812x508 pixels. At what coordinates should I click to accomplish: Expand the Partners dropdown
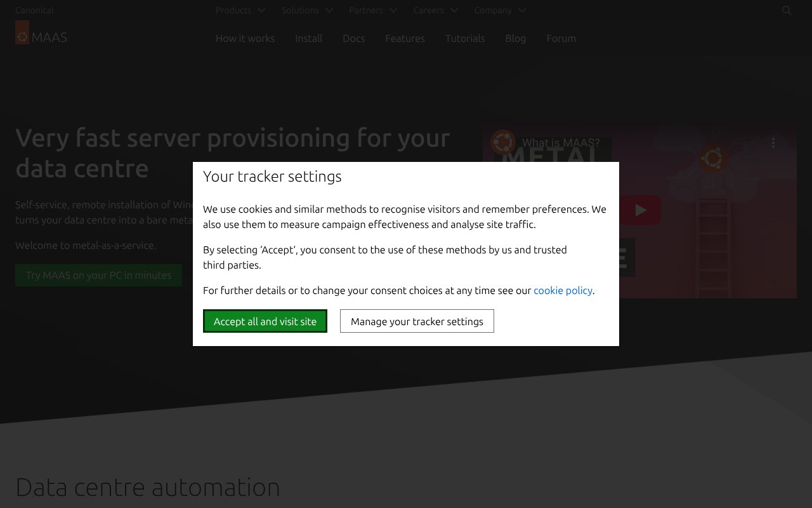[x=373, y=10]
